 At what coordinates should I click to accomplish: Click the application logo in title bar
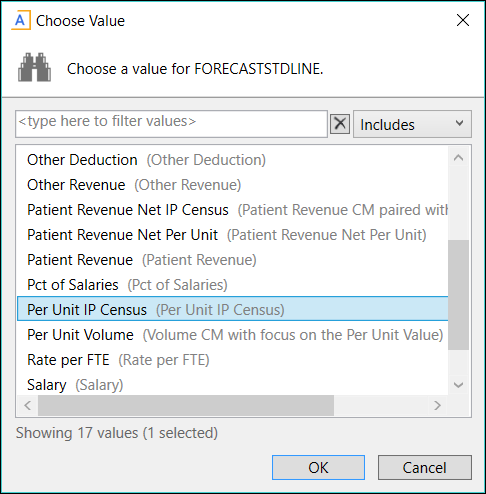pyautogui.click(x=21, y=20)
